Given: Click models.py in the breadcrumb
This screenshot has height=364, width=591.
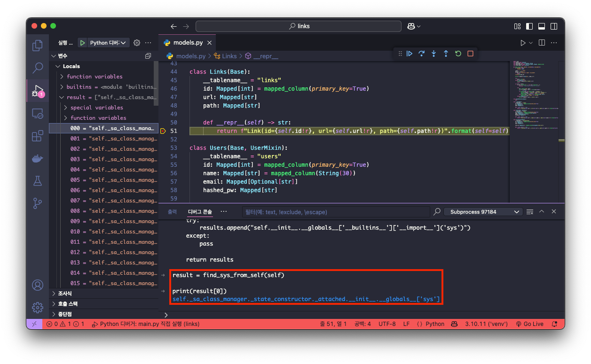Looking at the screenshot, I should [191, 56].
